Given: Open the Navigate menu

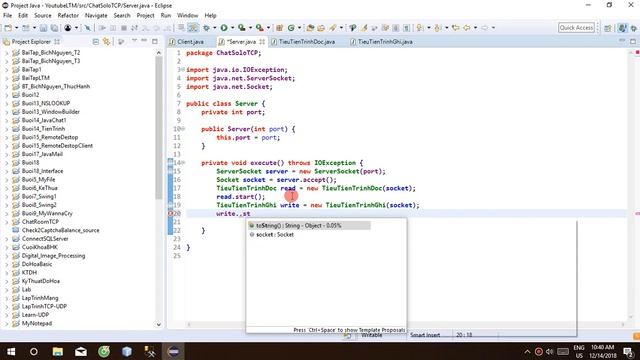Looking at the screenshot, I should coord(96,16).
